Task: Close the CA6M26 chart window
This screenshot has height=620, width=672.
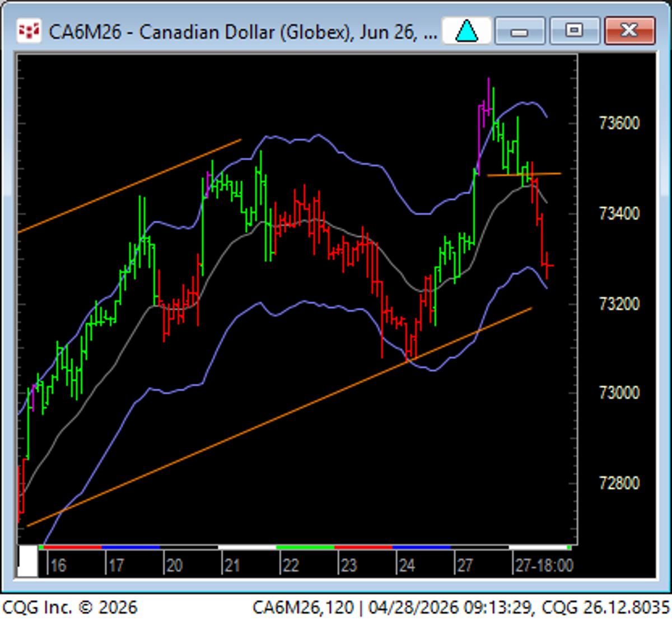Action: coord(629,31)
